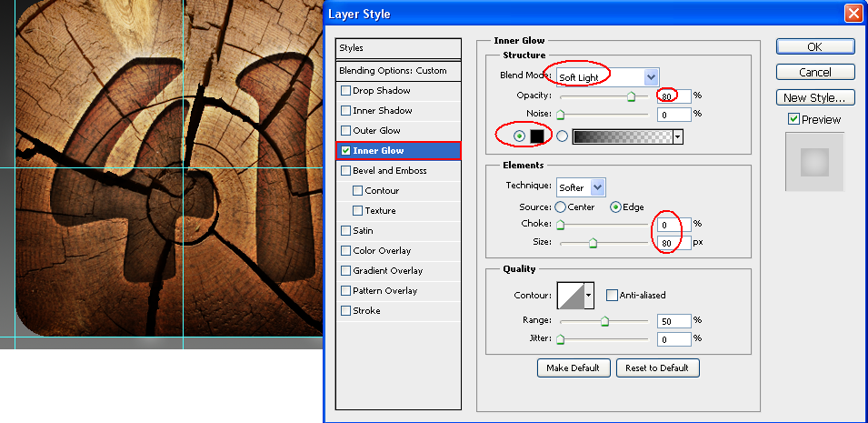The width and height of the screenshot is (868, 423).
Task: Click the Noise slider handle
Action: tap(560, 116)
